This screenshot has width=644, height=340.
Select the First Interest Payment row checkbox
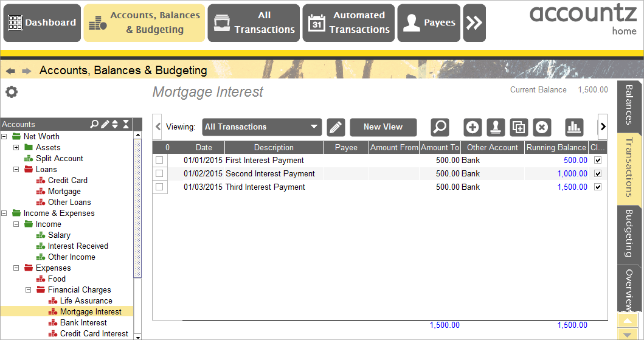pos(159,160)
